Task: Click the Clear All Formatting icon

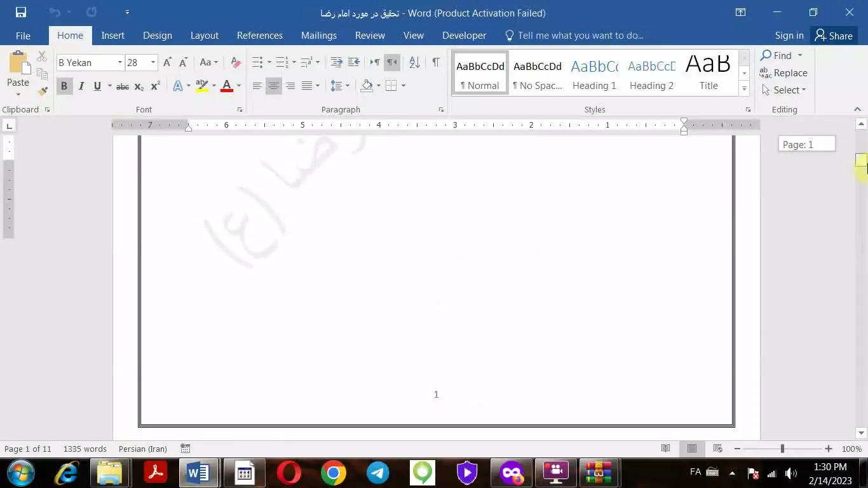Action: click(x=236, y=62)
